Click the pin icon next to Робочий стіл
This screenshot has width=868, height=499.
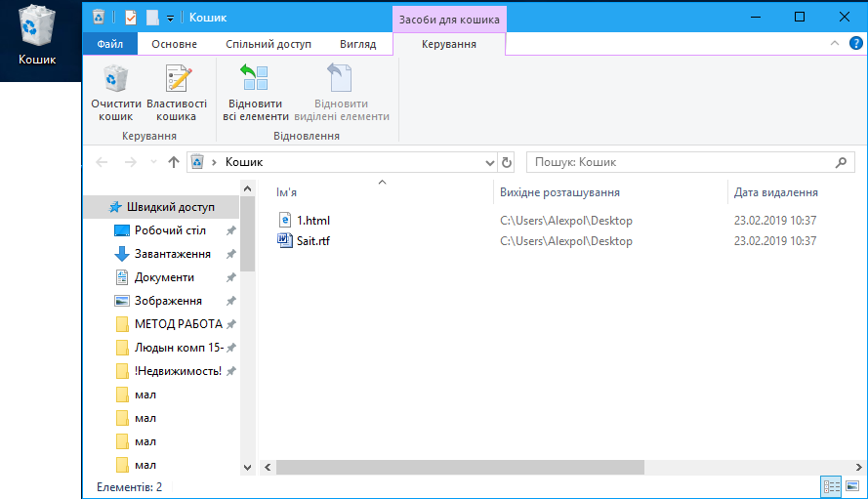[231, 230]
